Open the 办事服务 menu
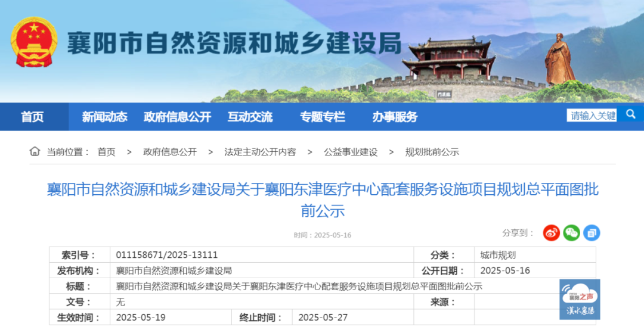 [395, 117]
